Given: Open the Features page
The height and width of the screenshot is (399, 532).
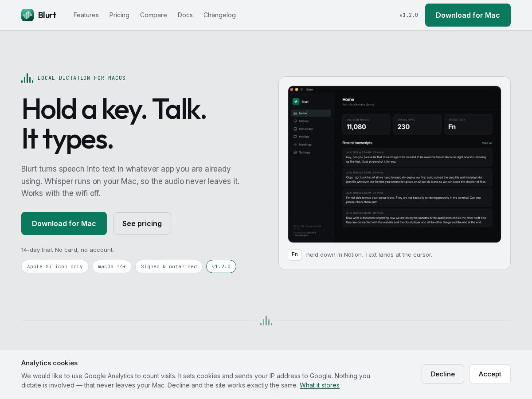Looking at the screenshot, I should (86, 15).
